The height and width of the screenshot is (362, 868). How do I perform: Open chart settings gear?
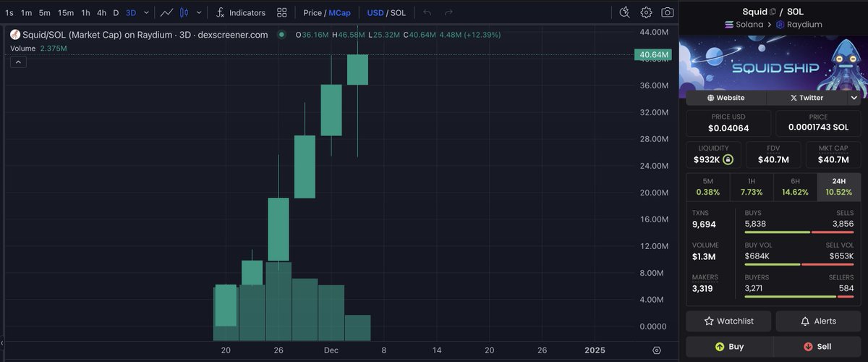[x=646, y=12]
